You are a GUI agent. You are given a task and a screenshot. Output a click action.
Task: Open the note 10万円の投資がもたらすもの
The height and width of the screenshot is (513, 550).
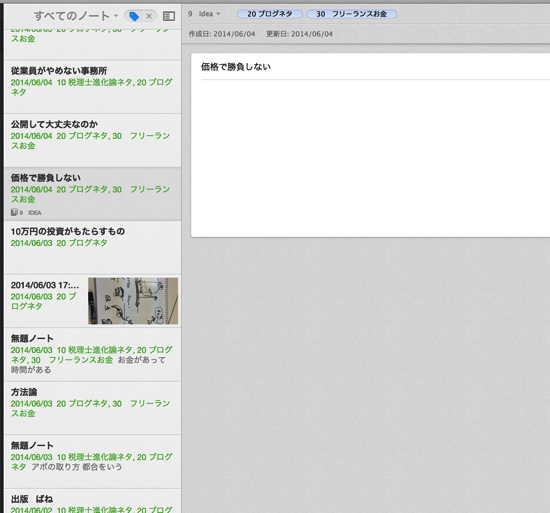click(93, 248)
